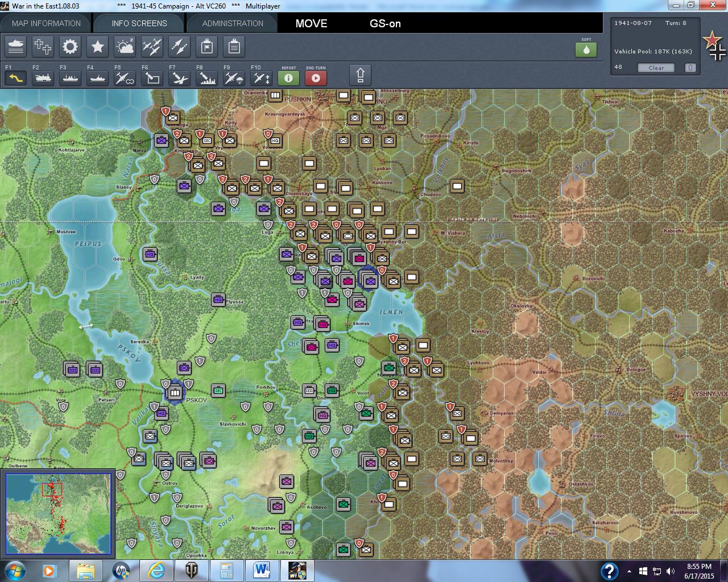Open World of Tanks taskbar icon

191,571
